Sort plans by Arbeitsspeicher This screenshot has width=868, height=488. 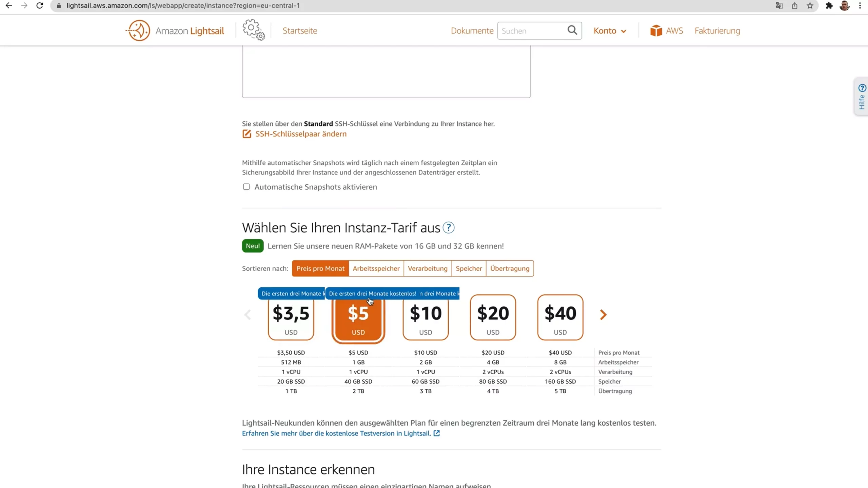tap(376, 268)
